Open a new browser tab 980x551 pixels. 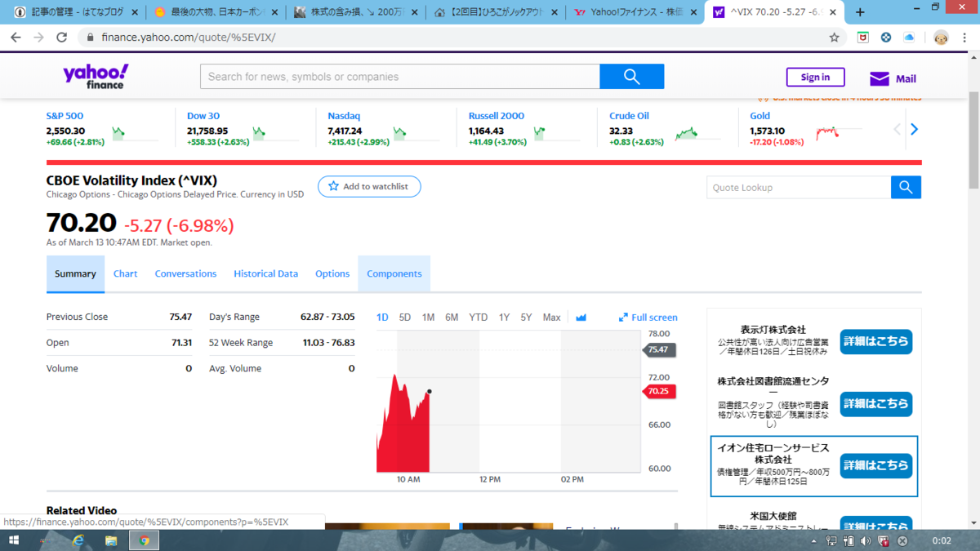860,12
